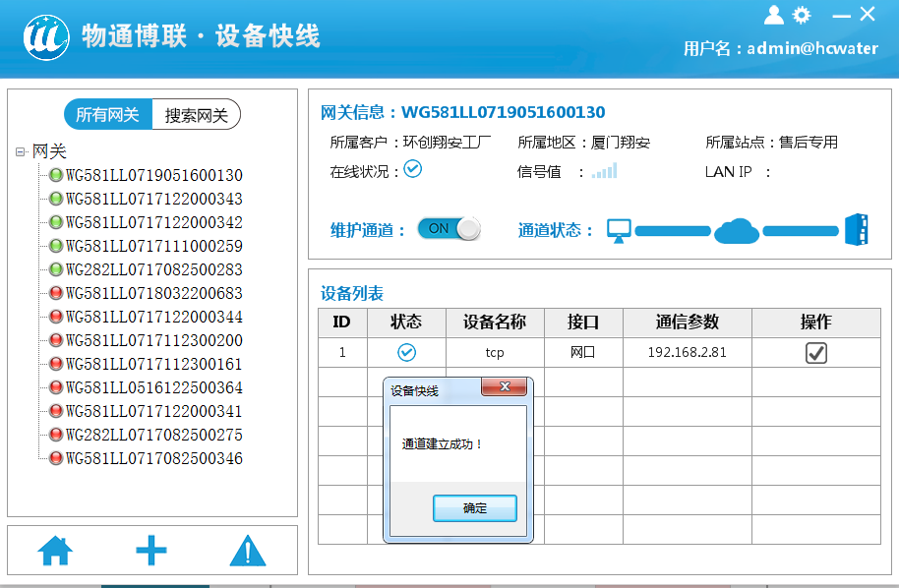This screenshot has height=588, width=899.
Task: Click the 物通博联 app logo
Action: pyautogui.click(x=46, y=37)
